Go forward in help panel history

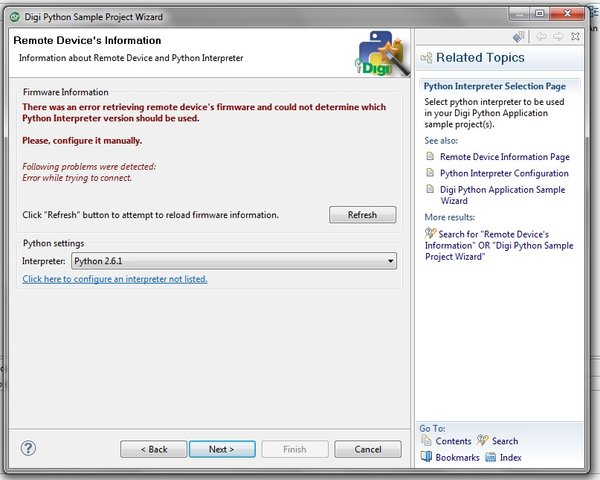tap(558, 37)
